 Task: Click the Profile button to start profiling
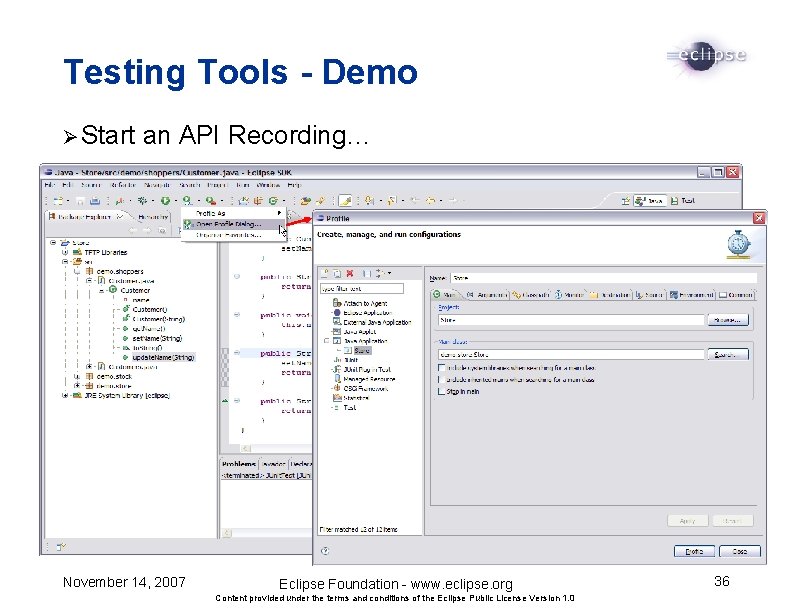[694, 551]
